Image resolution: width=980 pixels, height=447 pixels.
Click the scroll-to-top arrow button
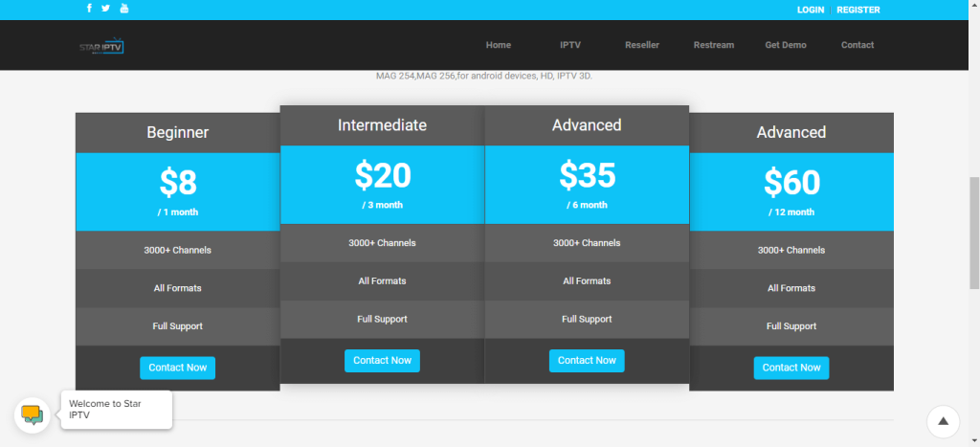(x=943, y=421)
